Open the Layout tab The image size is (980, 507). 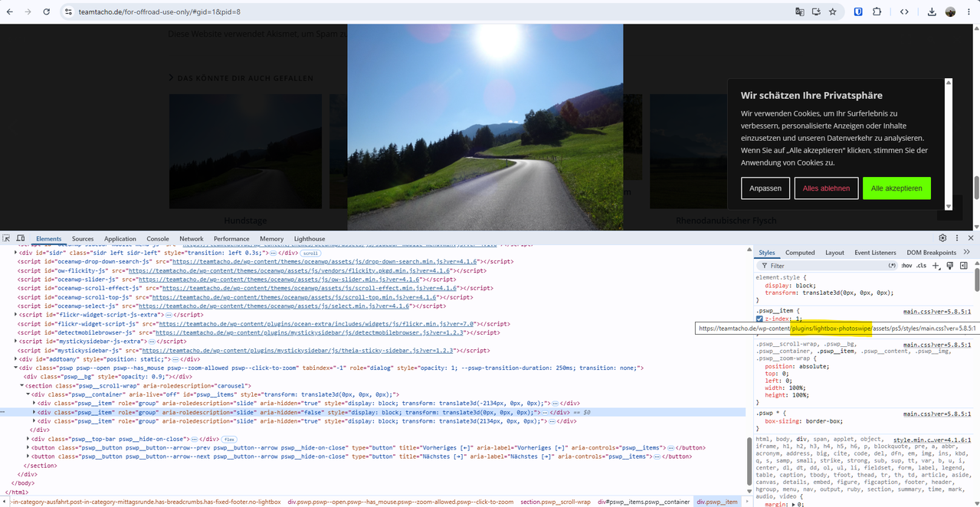(x=834, y=252)
